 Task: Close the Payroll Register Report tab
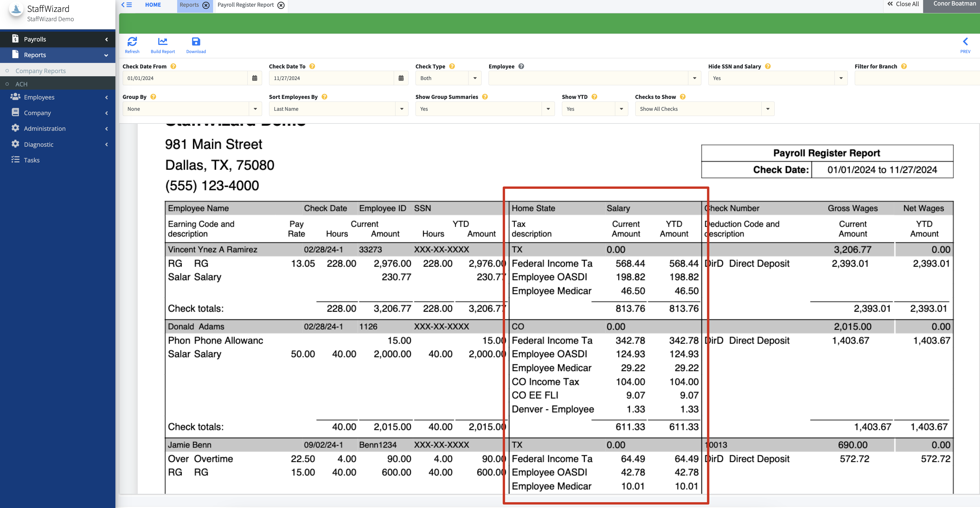point(281,5)
